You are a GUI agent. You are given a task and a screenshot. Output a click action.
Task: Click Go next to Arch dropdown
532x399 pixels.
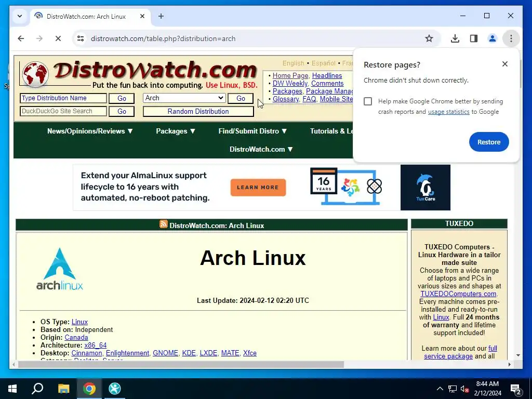[241, 98]
